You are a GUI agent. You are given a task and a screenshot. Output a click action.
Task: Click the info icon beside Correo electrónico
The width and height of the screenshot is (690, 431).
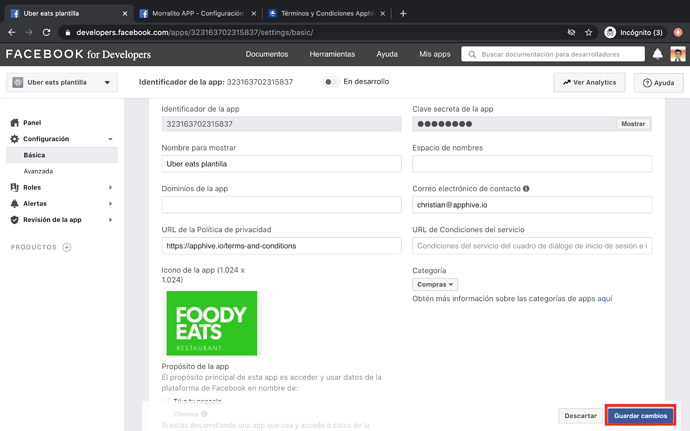tap(526, 188)
